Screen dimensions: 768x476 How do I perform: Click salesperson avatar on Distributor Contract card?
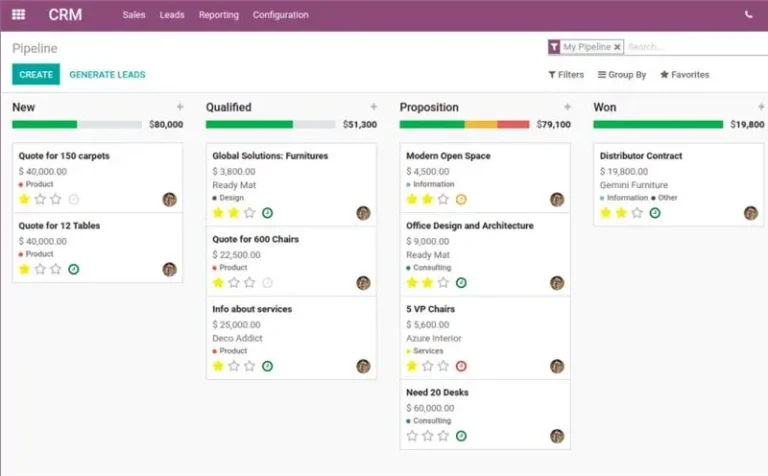[750, 213]
